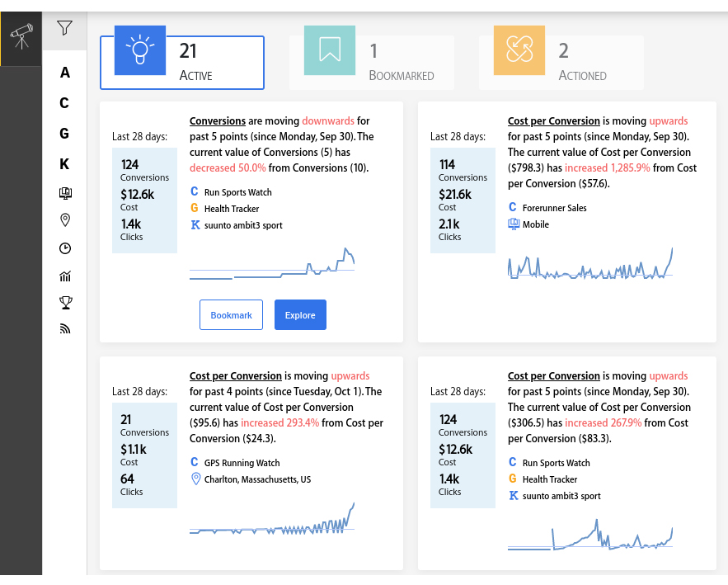Select the clock time filter icon
The width and height of the screenshot is (728, 585).
click(x=65, y=248)
